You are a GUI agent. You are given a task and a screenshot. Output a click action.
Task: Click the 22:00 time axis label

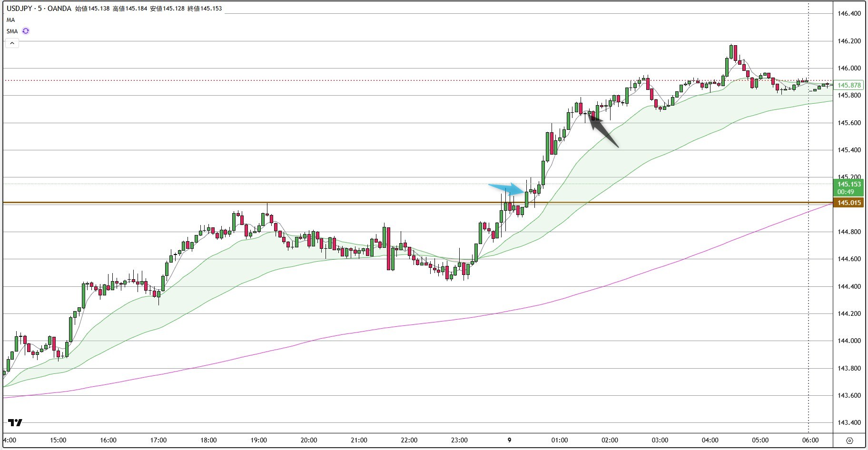coord(409,440)
